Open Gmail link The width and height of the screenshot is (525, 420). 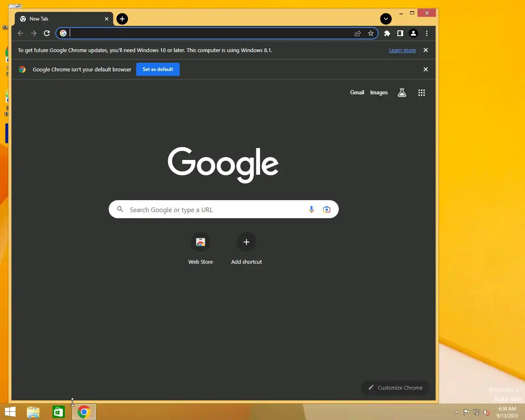pyautogui.click(x=357, y=92)
